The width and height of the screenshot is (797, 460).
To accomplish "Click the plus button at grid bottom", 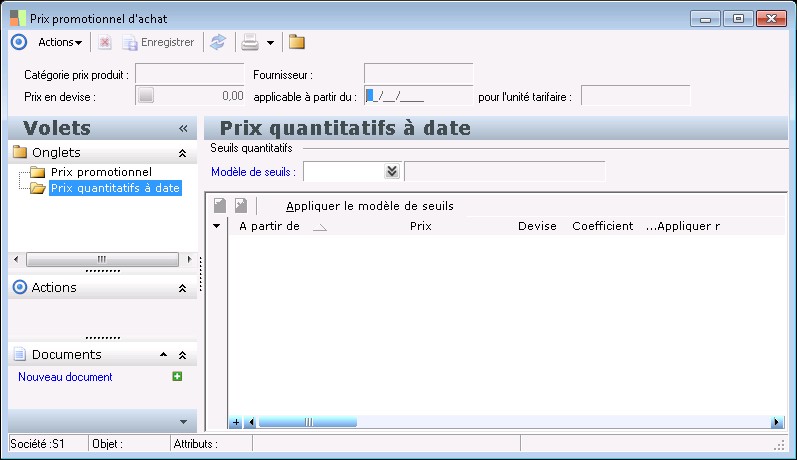I will [x=236, y=422].
